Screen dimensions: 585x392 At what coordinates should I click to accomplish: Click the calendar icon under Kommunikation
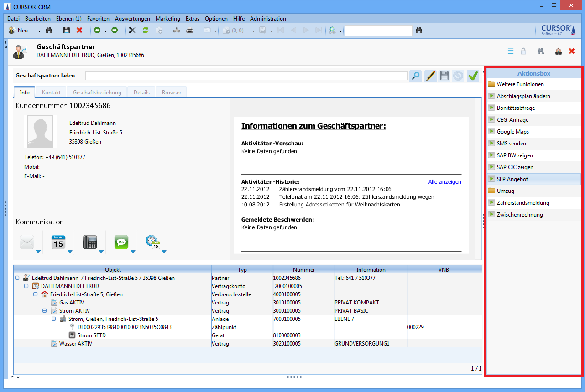click(58, 242)
